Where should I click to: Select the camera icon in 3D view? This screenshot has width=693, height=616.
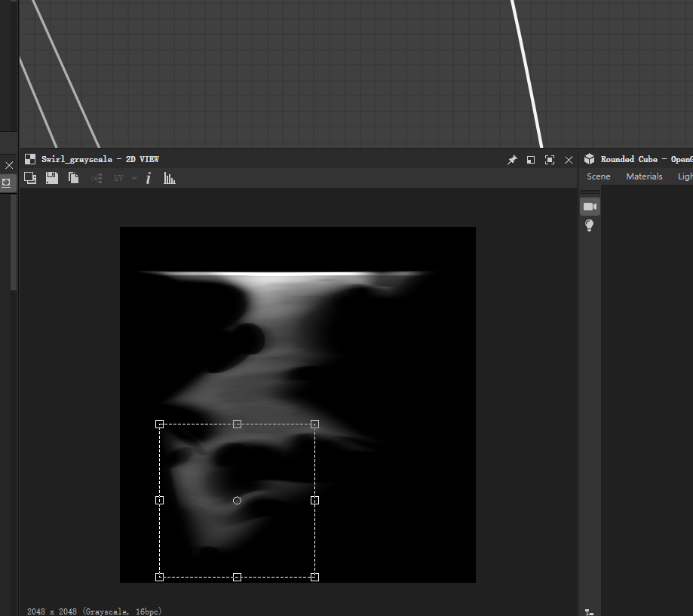click(590, 207)
